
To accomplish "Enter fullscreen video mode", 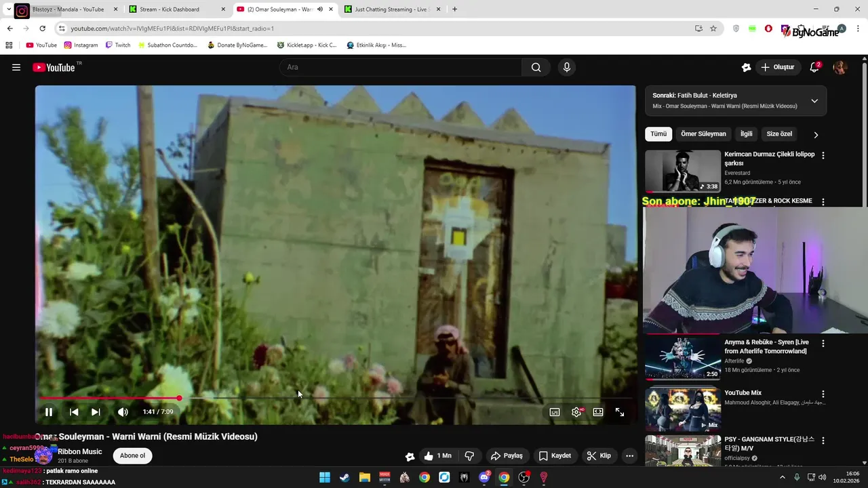I will point(620,411).
